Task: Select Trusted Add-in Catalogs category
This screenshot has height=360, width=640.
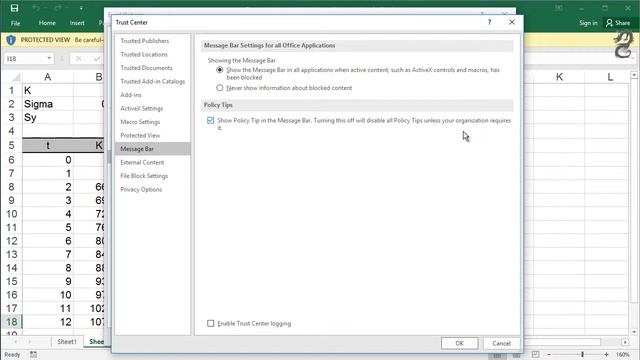Action: point(153,81)
